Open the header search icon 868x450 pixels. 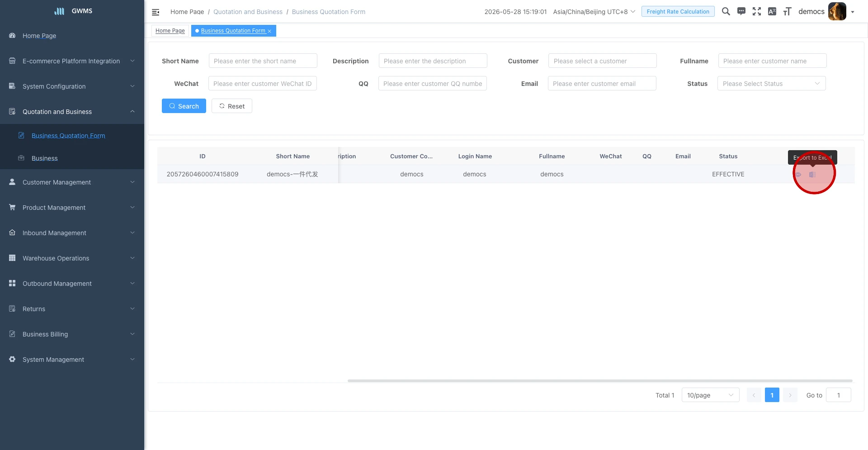click(x=726, y=11)
